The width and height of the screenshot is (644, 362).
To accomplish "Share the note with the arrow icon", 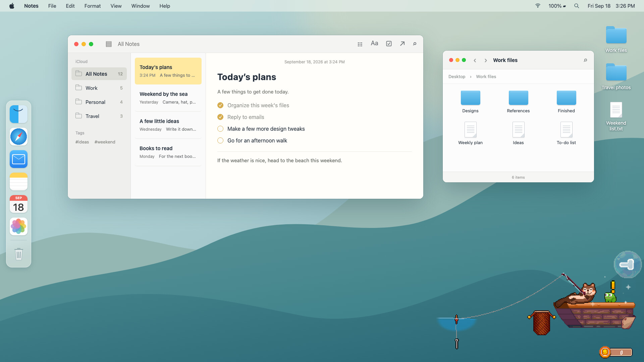I will 402,44.
